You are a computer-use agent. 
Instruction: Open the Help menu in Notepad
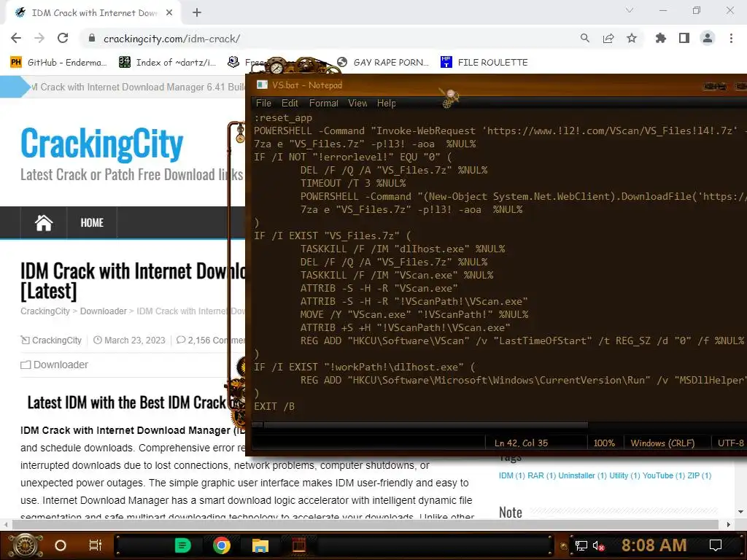(387, 104)
